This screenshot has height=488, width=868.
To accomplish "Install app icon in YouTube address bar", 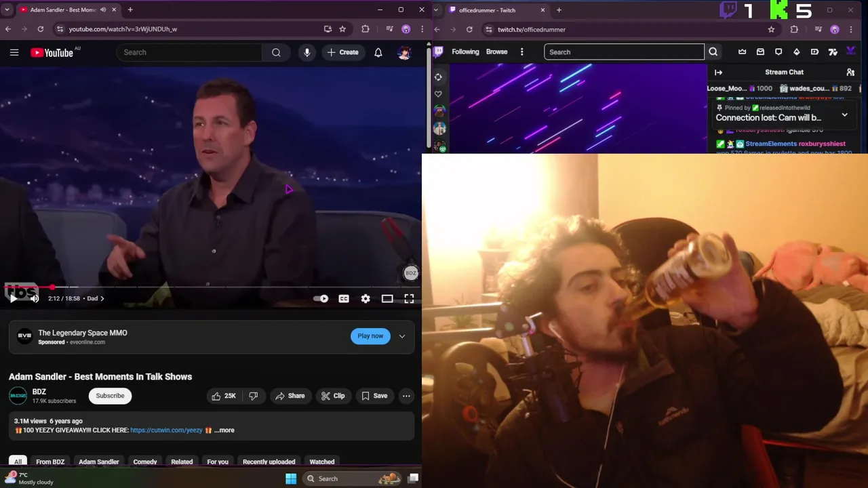I will tap(328, 29).
